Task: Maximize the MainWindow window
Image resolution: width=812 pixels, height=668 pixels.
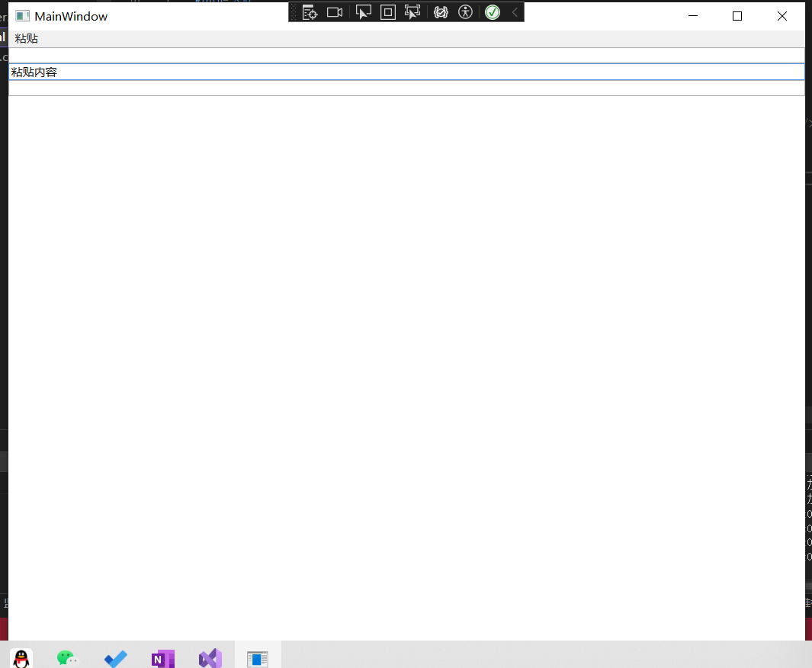Action: 737,16
